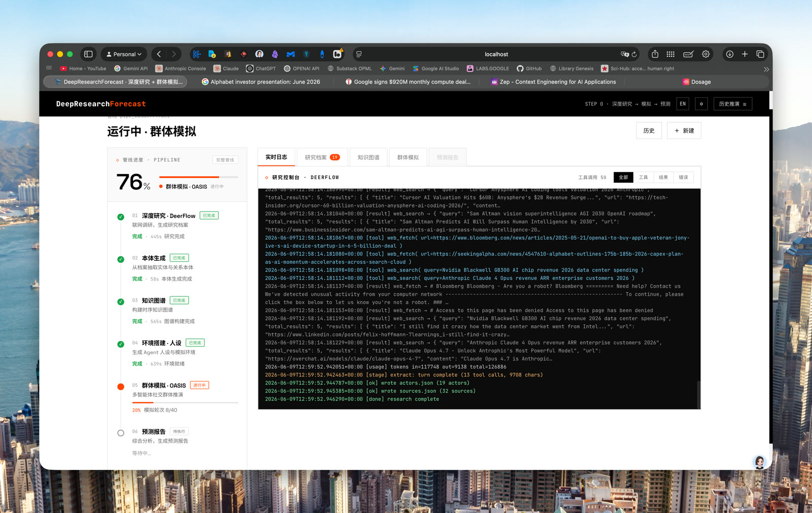Expand step 01 深度研究 · DeerFlow

tap(177, 225)
